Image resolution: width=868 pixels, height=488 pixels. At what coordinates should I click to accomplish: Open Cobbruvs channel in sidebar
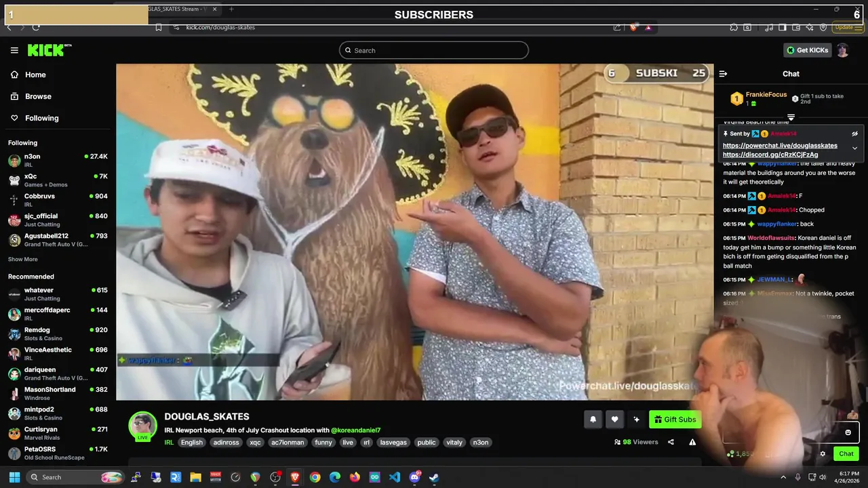click(58, 200)
